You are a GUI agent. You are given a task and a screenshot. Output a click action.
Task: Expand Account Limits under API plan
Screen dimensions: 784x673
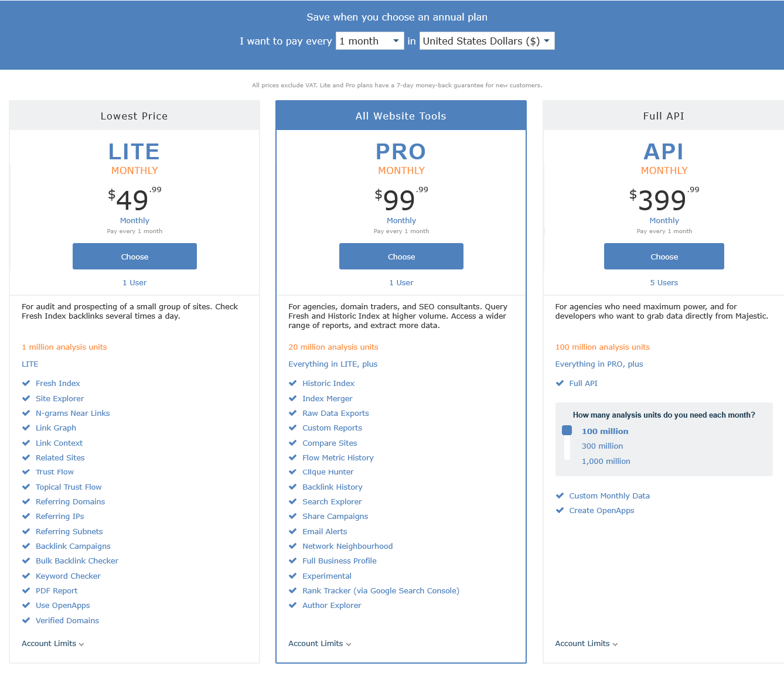click(x=587, y=643)
